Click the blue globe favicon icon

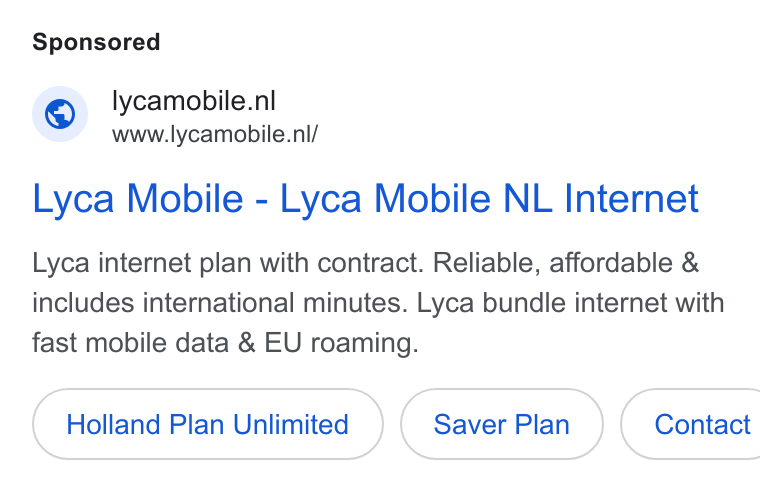click(60, 114)
